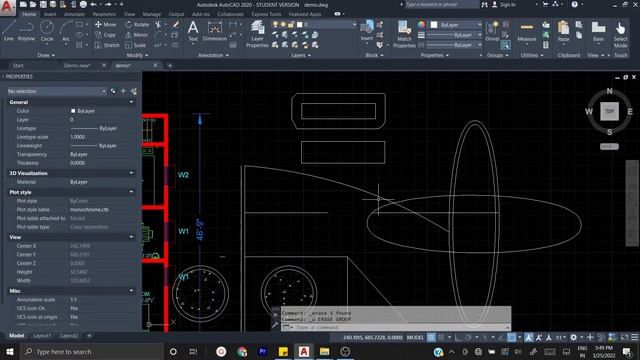
Task: Open the No selection dropdown
Action: [57, 91]
